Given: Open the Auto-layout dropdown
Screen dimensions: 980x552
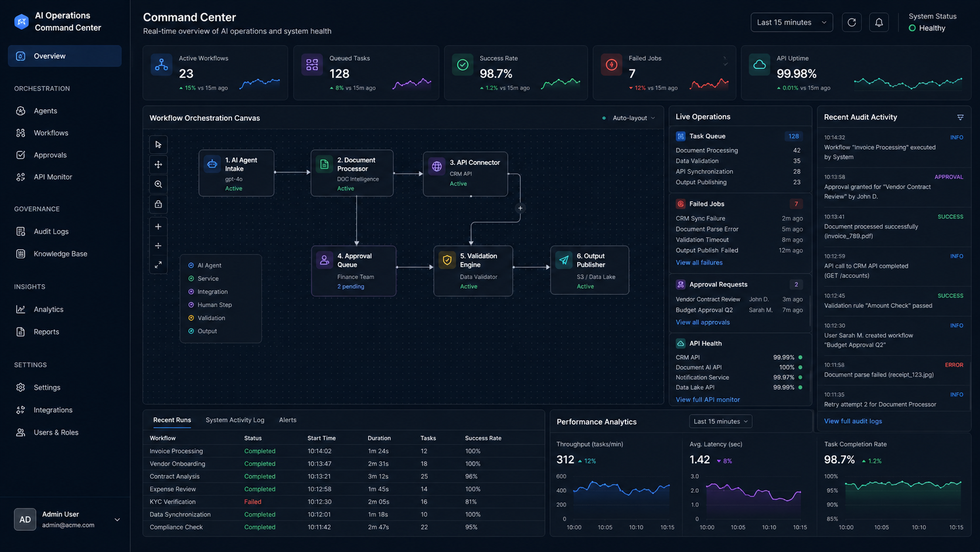Looking at the screenshot, I should (634, 118).
